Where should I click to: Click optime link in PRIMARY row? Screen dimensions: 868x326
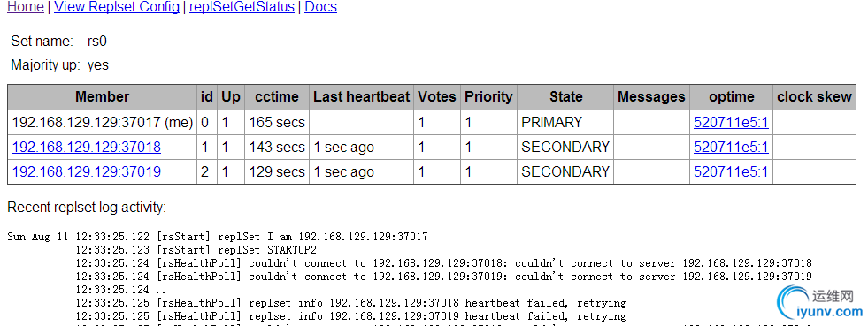pyautogui.click(x=731, y=123)
